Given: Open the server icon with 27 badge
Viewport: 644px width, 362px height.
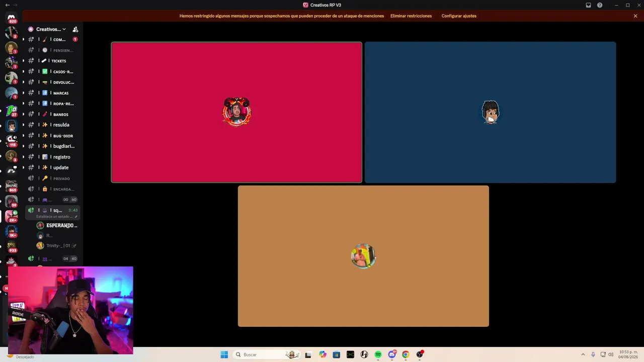Looking at the screenshot, I should (11, 110).
